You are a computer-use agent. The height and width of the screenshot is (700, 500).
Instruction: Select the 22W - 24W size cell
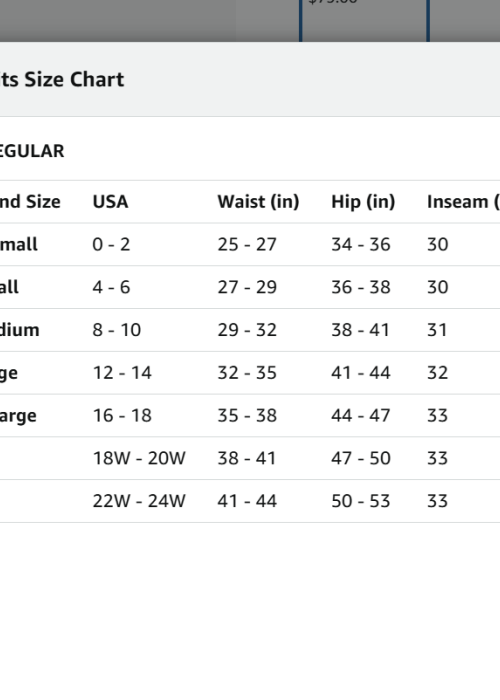(x=139, y=501)
